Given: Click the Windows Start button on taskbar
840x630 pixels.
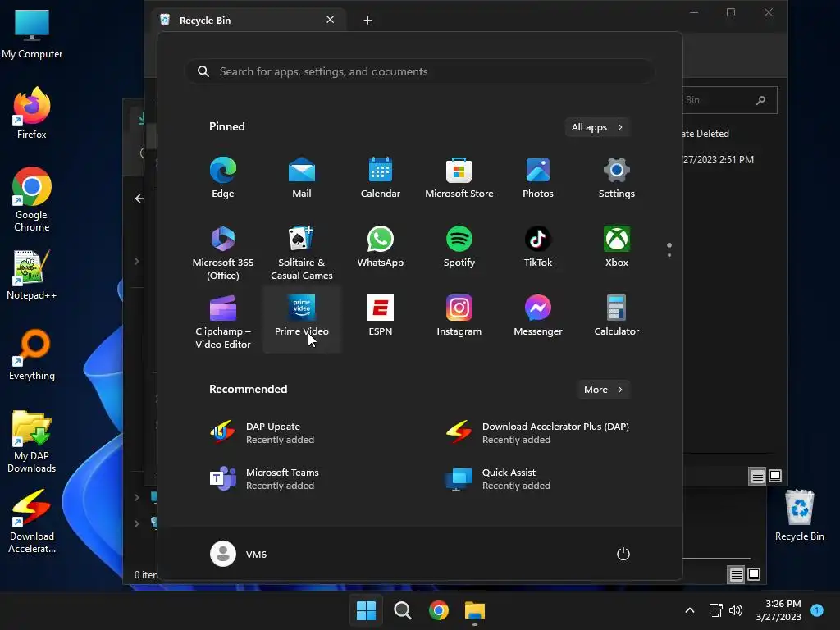Looking at the screenshot, I should click(367, 610).
